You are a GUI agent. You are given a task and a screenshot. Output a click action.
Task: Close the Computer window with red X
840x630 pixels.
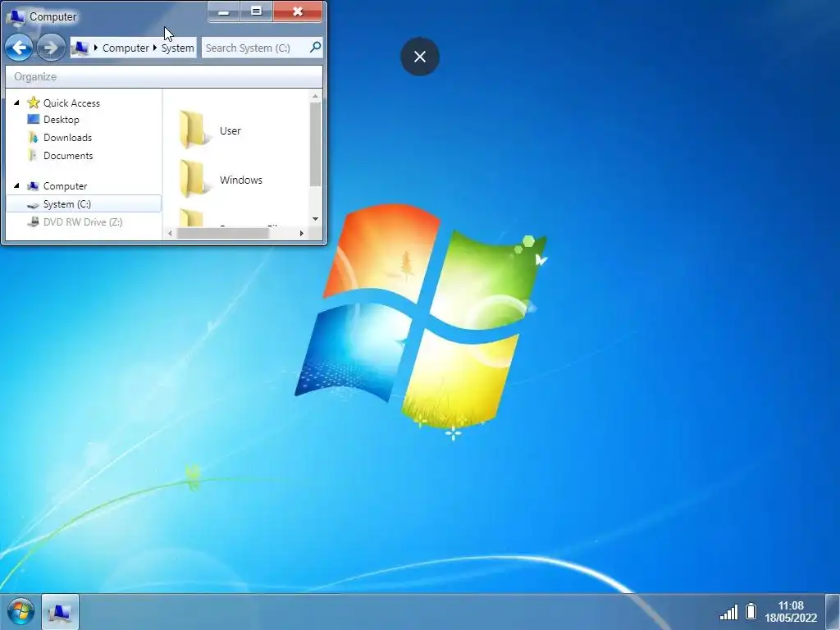point(298,11)
